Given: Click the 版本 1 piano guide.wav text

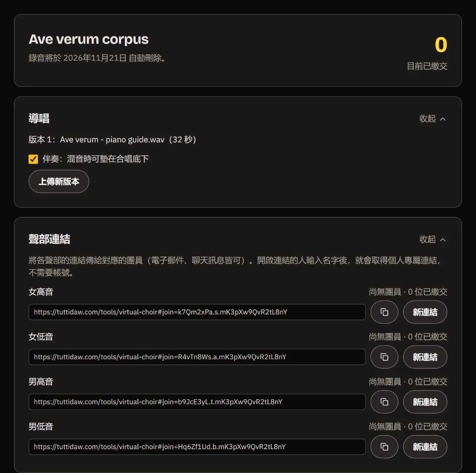Looking at the screenshot, I should click(x=112, y=140).
